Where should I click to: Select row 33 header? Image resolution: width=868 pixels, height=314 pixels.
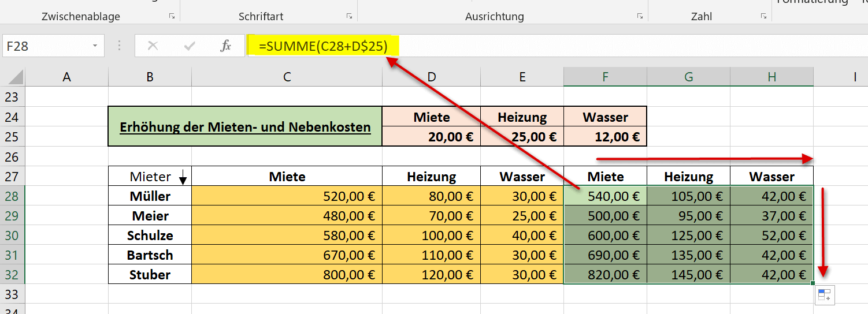12,294
